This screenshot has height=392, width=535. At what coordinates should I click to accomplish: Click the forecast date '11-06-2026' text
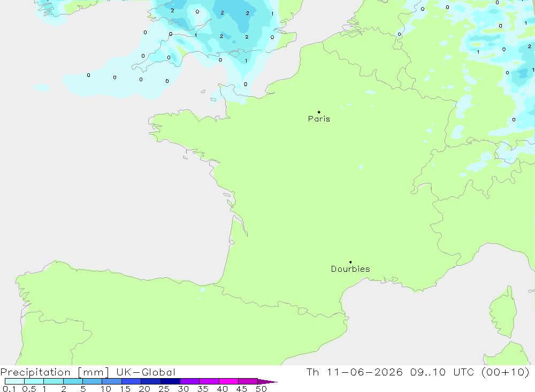click(x=364, y=372)
